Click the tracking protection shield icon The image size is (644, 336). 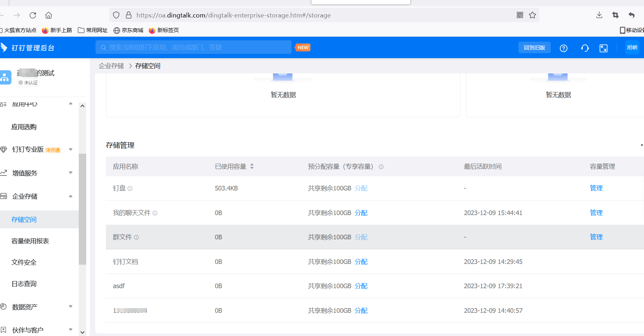coord(116,15)
